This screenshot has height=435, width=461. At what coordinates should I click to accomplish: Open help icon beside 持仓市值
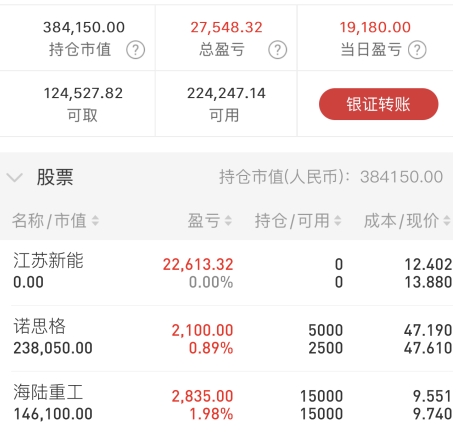(x=135, y=50)
